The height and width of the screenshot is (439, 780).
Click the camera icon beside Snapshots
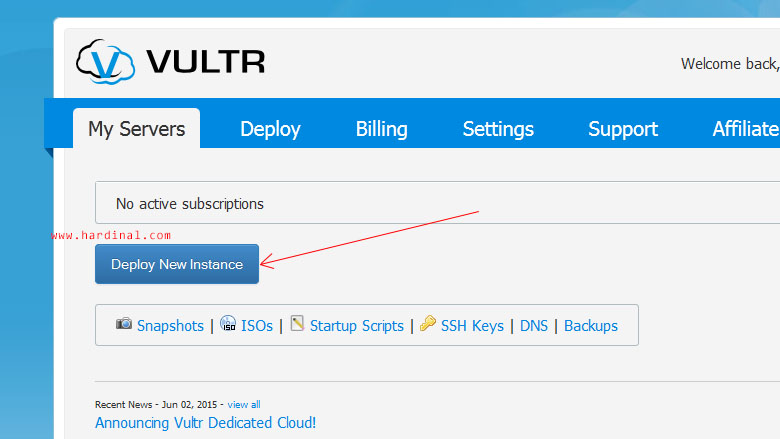pyautogui.click(x=124, y=324)
